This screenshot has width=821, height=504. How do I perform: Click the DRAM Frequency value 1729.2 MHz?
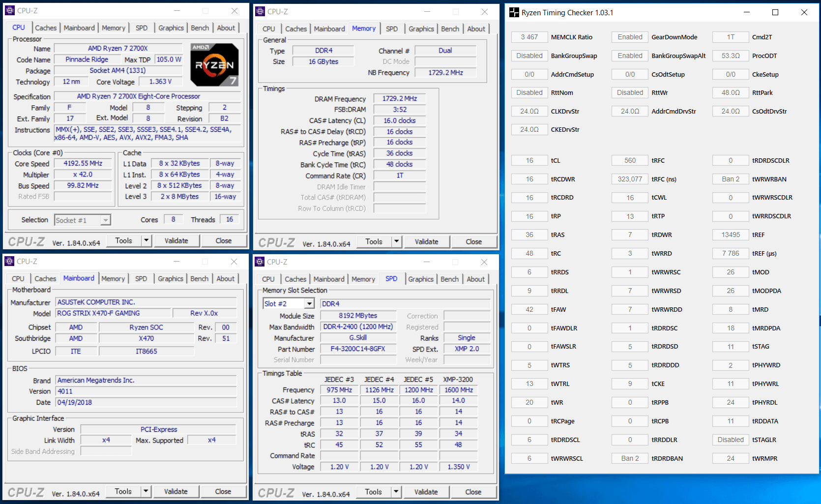click(x=400, y=98)
